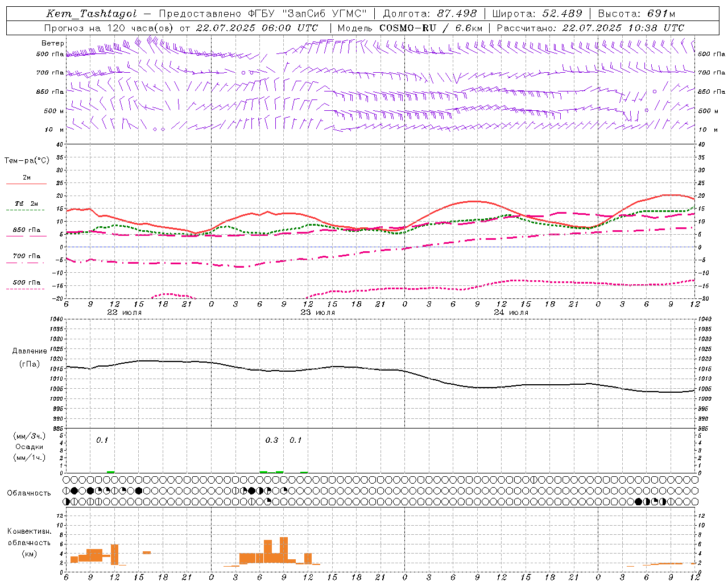The width and height of the screenshot is (728, 582).
Task: Click the 0.3 precipitation amount value
Action: pyautogui.click(x=272, y=440)
